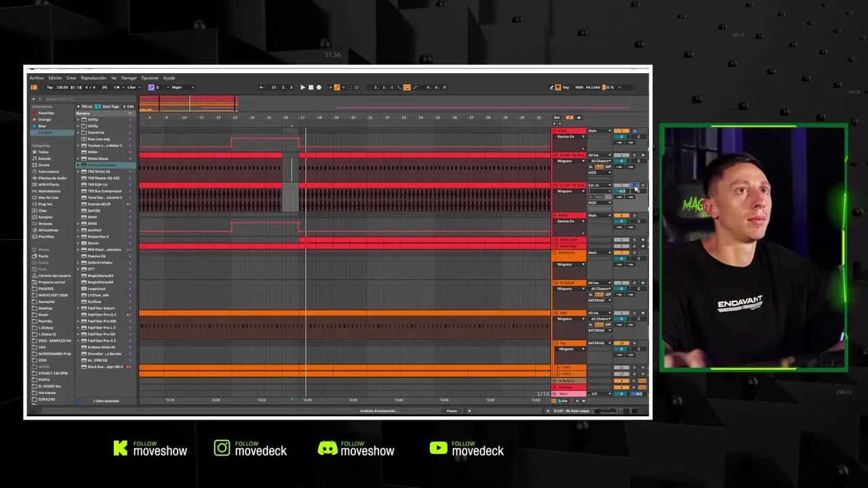Open the Opciones menu
This screenshot has width=868, height=488.
(x=150, y=78)
